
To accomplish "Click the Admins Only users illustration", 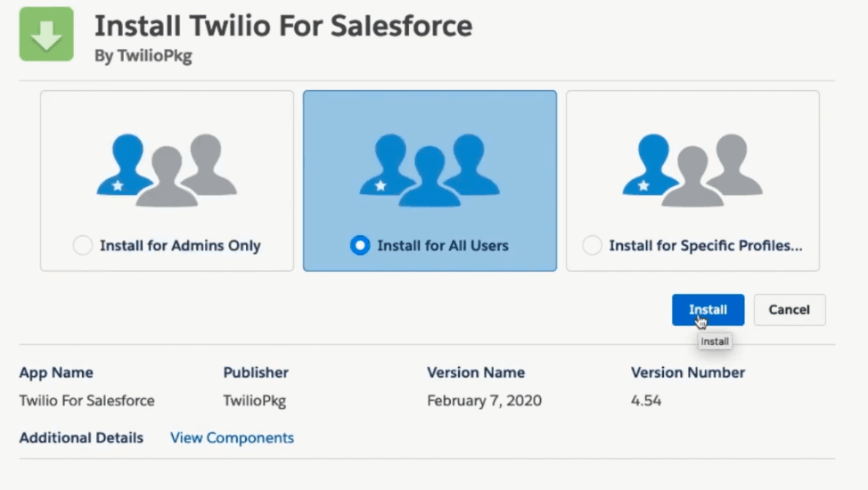I will click(x=167, y=169).
